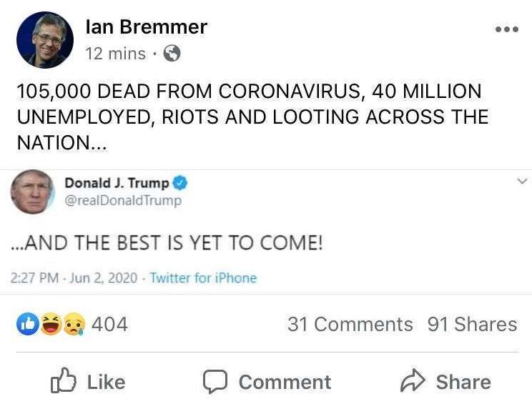Viewport: 532px width, 409px height.
Task: Click the thumbs-up icon beside Like
Action: pyautogui.click(x=63, y=383)
